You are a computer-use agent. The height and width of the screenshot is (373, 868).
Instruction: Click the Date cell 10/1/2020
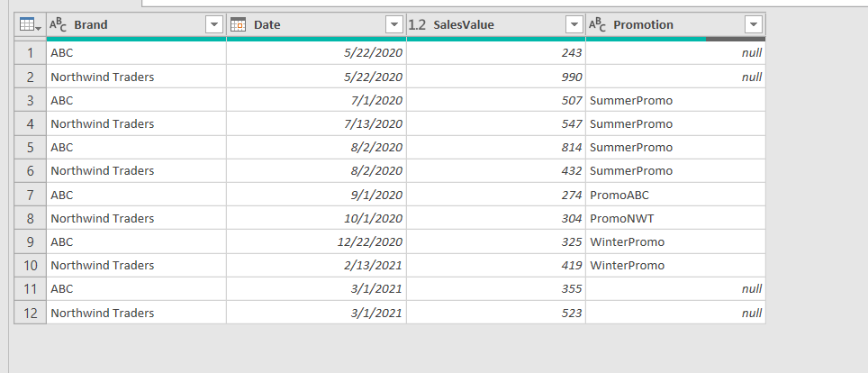[316, 218]
